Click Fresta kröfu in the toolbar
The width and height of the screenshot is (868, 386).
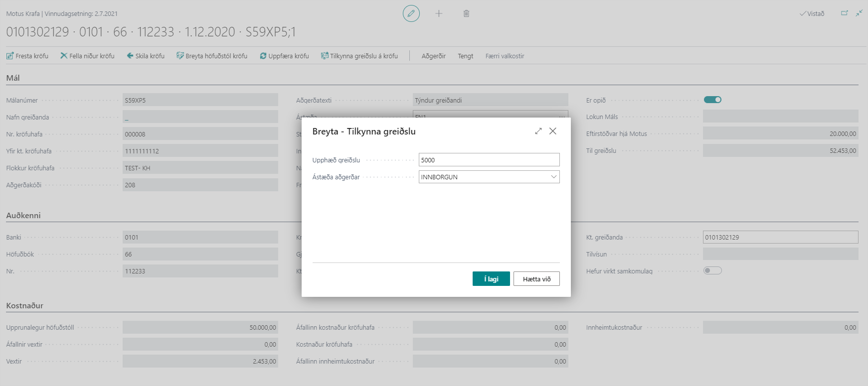click(x=27, y=56)
